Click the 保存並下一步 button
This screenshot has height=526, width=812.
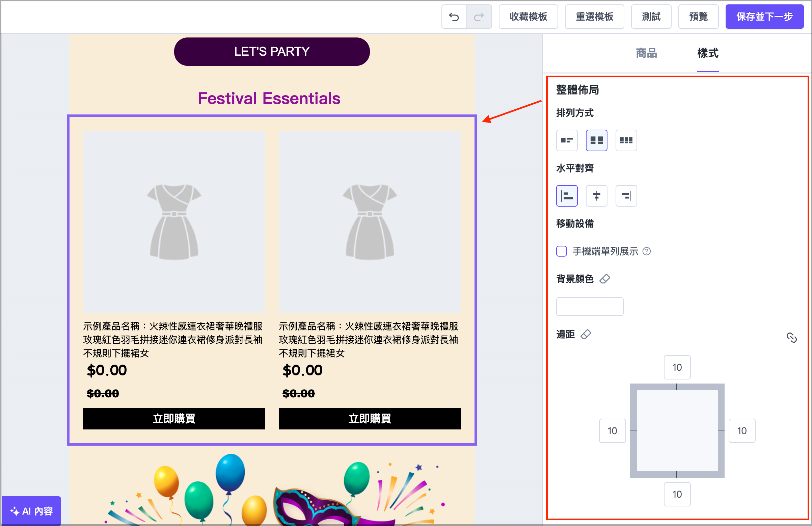(764, 17)
